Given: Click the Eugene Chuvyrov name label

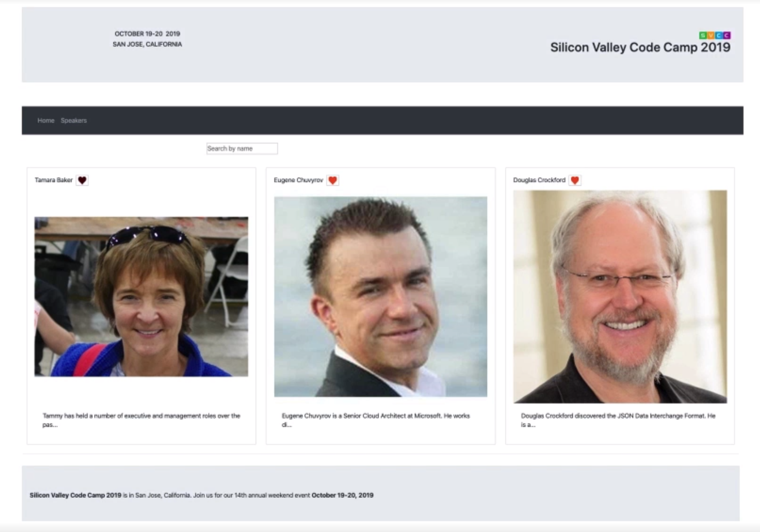Looking at the screenshot, I should 298,180.
